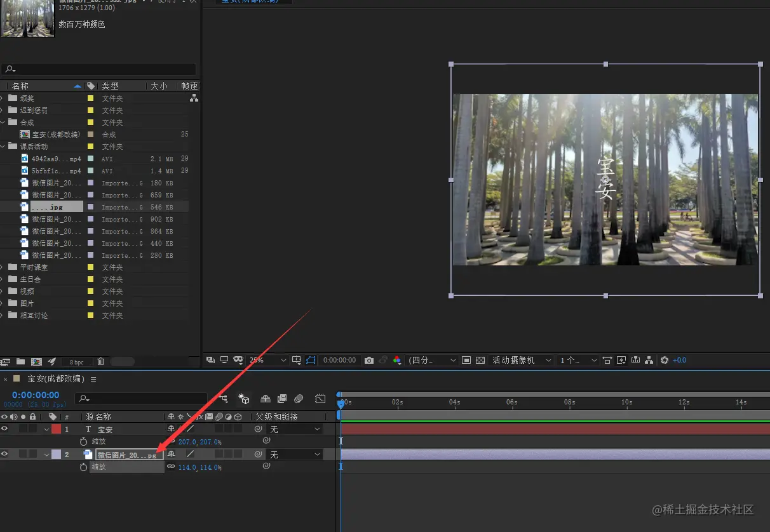Click the 8 bpc color depth button
This screenshot has width=770, height=532.
tap(76, 362)
